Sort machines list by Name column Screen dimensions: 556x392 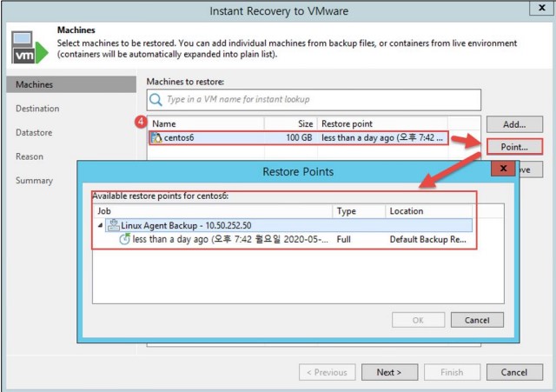tap(206, 123)
